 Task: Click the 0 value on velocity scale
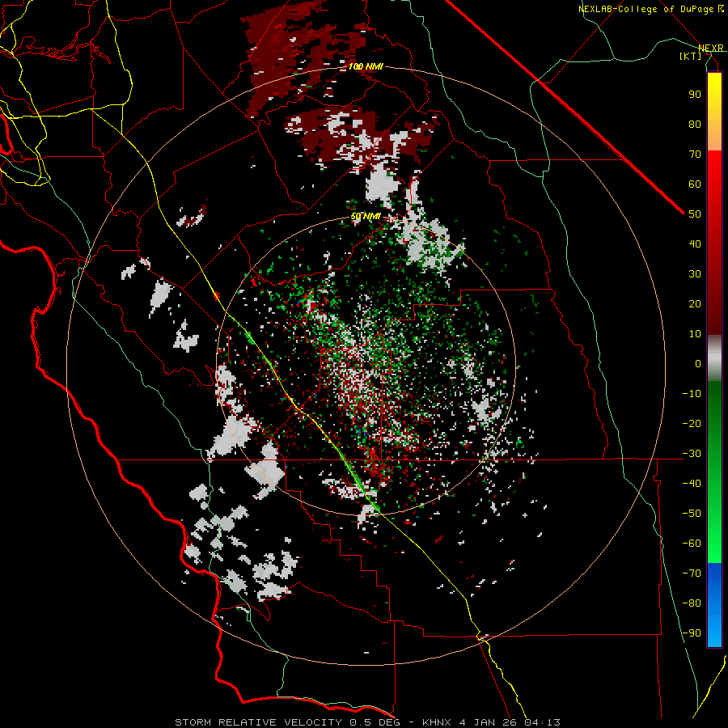point(698,363)
